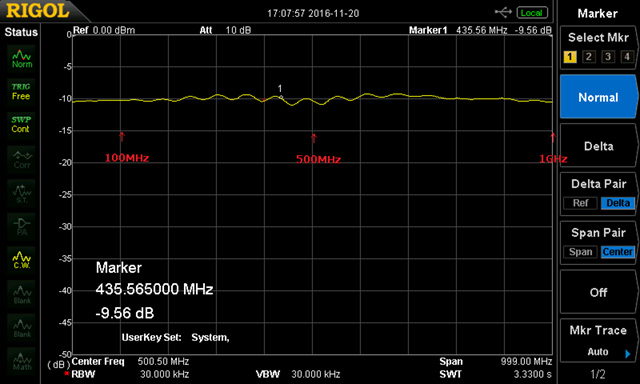Toggle Delta Pair to Ref

coord(580,203)
